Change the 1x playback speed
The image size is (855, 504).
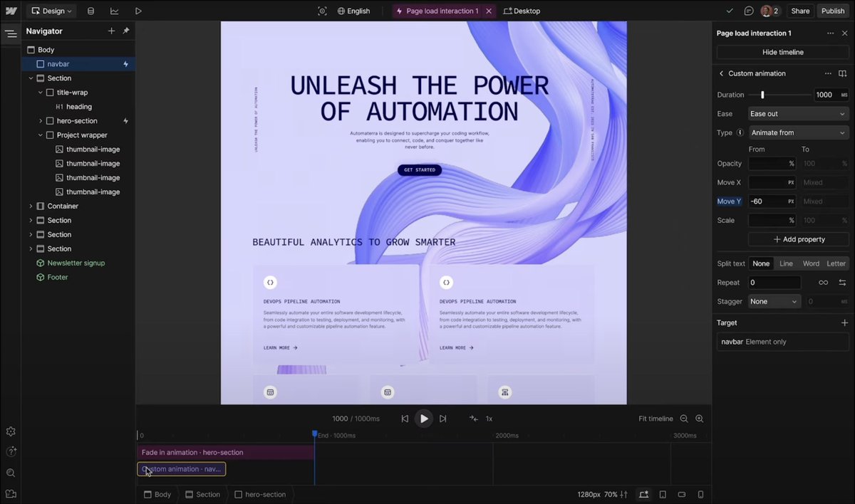489,419
